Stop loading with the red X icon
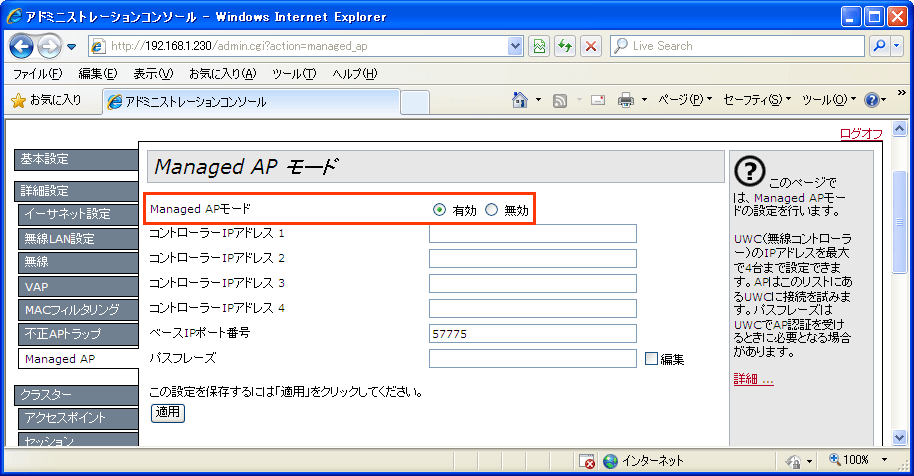Image resolution: width=914 pixels, height=476 pixels. pyautogui.click(x=590, y=46)
